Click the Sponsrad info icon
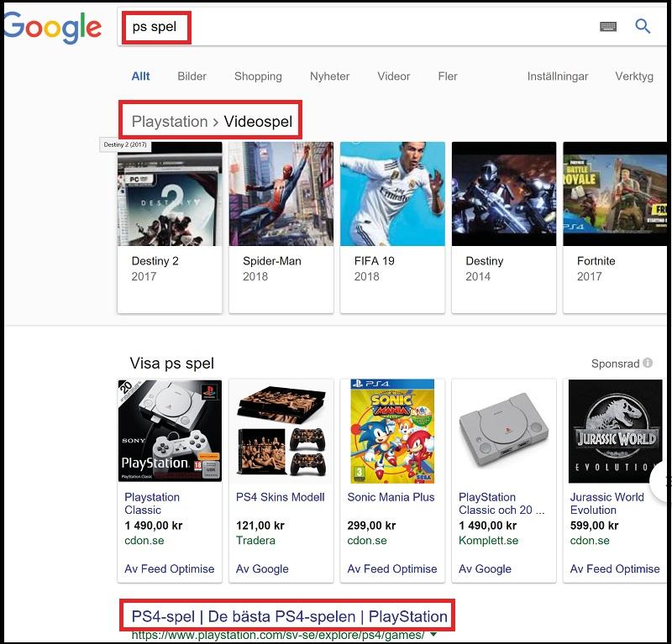Viewport: 672px width, 644px height. tap(648, 363)
